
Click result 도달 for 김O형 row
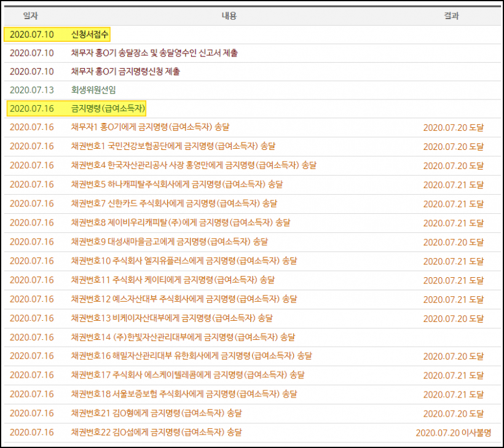[x=453, y=414]
